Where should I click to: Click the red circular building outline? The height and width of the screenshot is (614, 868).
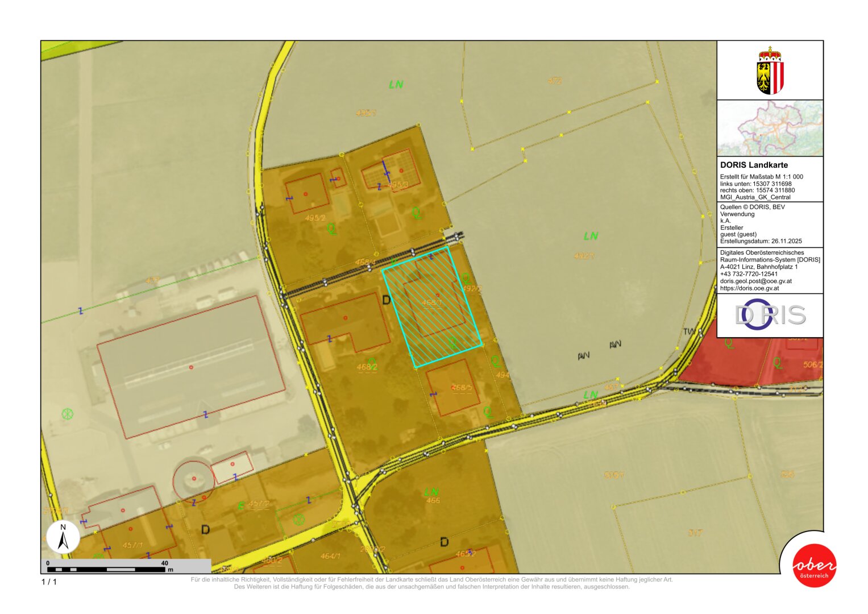pos(194,479)
